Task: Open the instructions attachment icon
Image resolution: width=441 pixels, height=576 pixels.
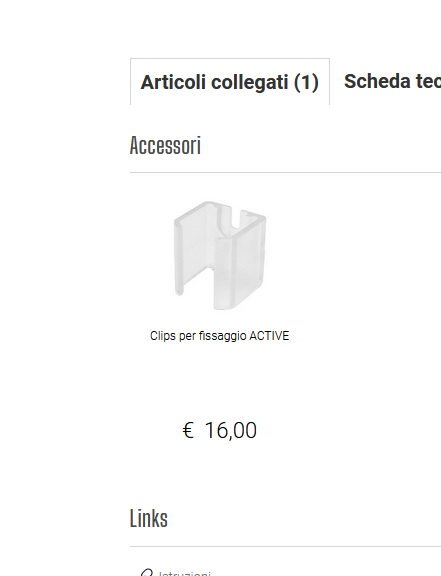Action: tap(146, 572)
